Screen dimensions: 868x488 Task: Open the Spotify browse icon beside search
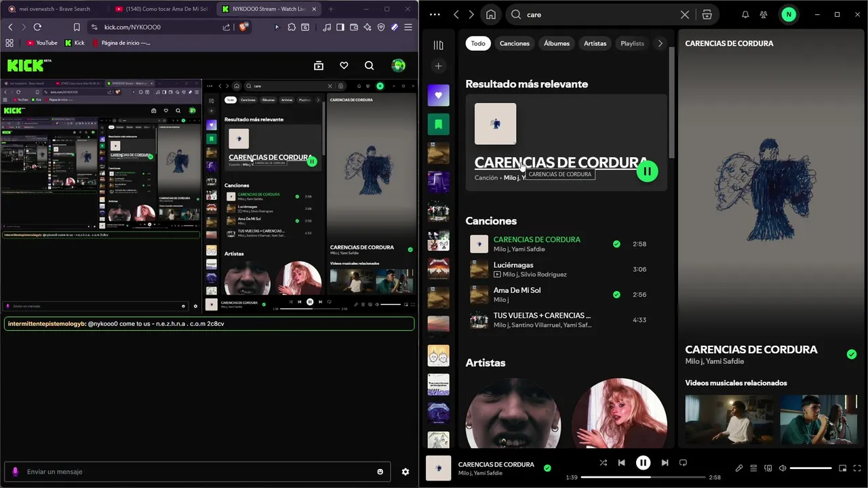[707, 14]
